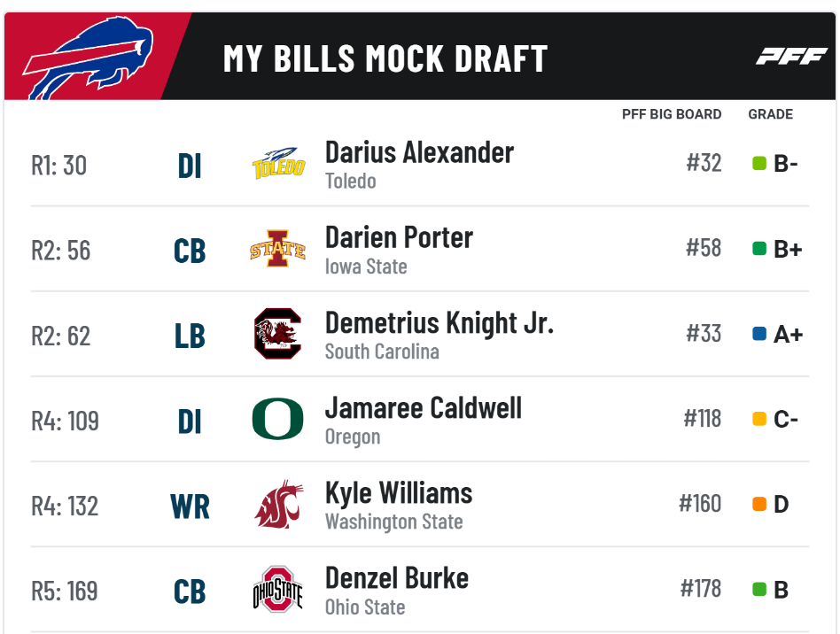Click the Buffalo Bills team logo
This screenshot has height=634, width=840.
coord(89,58)
